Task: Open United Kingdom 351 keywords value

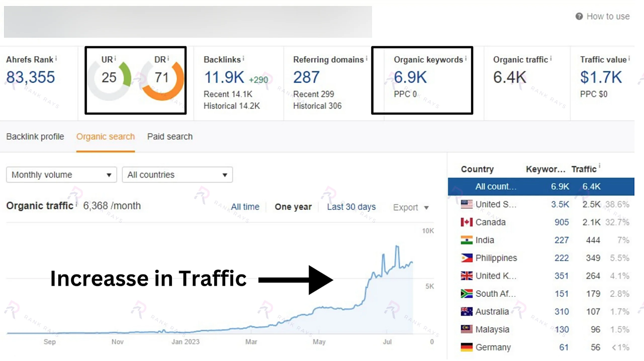Action: click(562, 276)
